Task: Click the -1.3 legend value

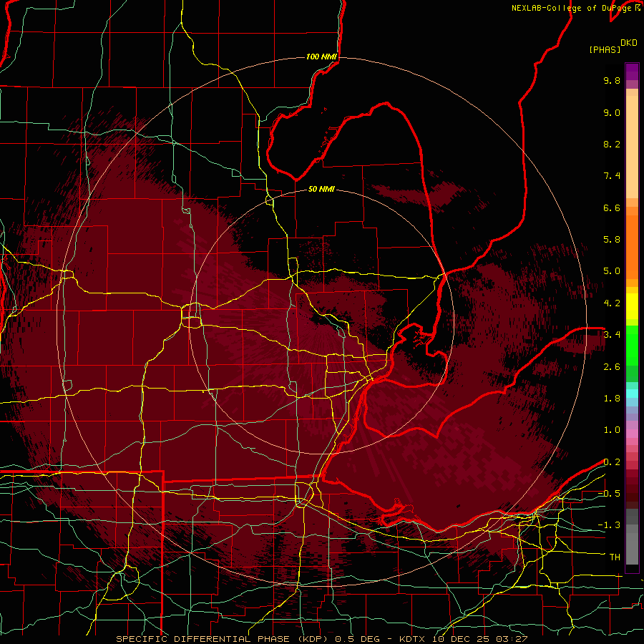Action: click(609, 525)
